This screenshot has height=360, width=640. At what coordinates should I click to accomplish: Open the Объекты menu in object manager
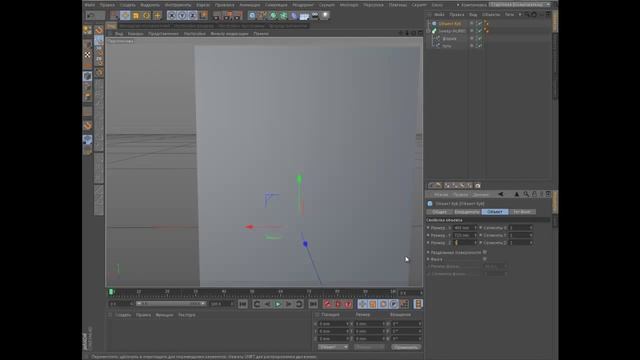tap(491, 14)
